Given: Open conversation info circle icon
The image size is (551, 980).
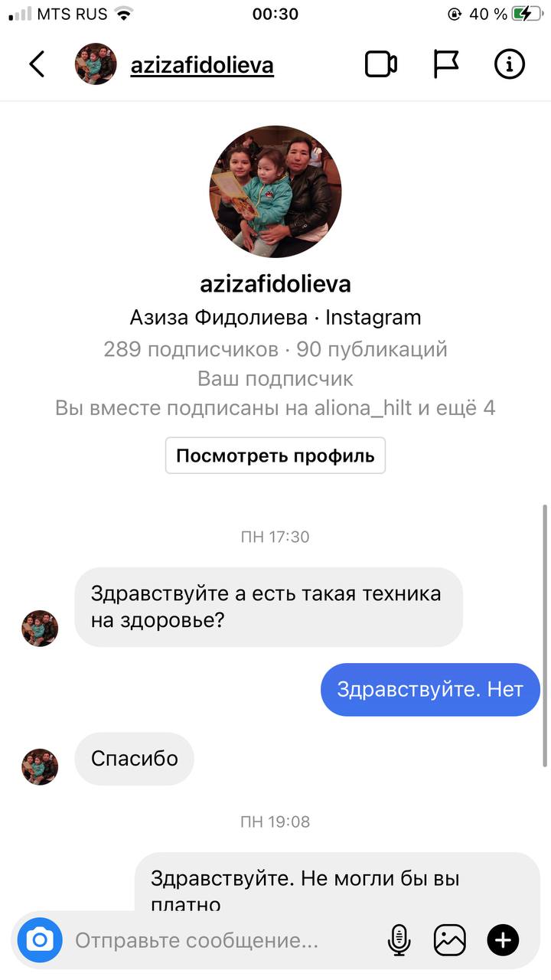Looking at the screenshot, I should pos(509,64).
